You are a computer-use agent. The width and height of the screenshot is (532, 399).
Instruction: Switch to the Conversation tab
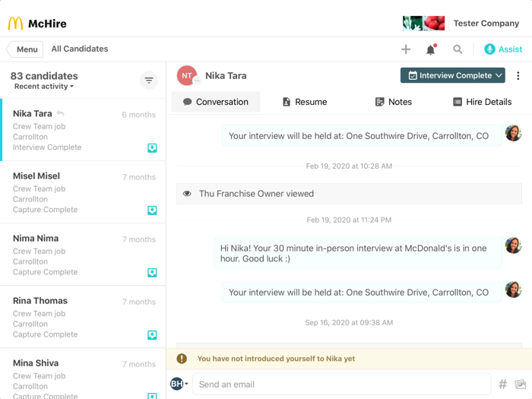point(216,102)
